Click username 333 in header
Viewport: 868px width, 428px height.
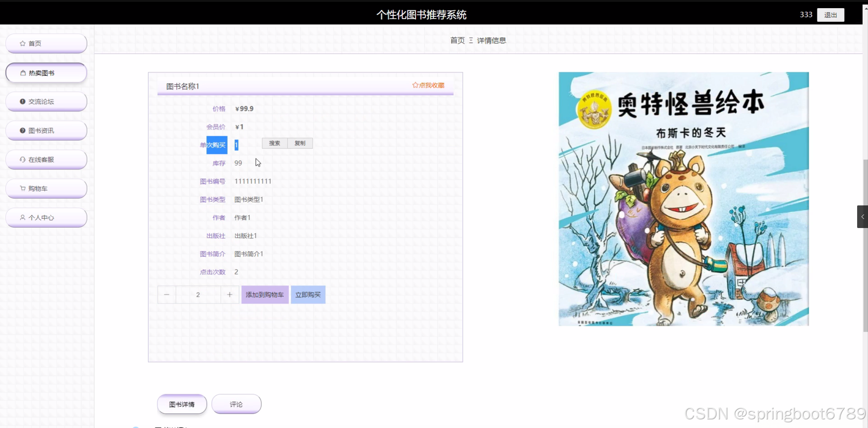point(806,14)
